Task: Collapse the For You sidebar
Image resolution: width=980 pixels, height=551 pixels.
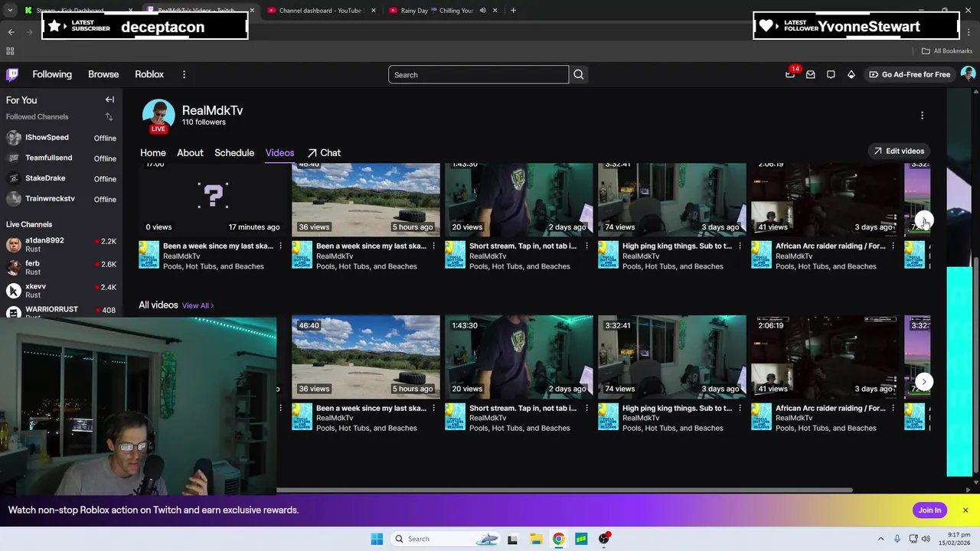Action: 109,99
